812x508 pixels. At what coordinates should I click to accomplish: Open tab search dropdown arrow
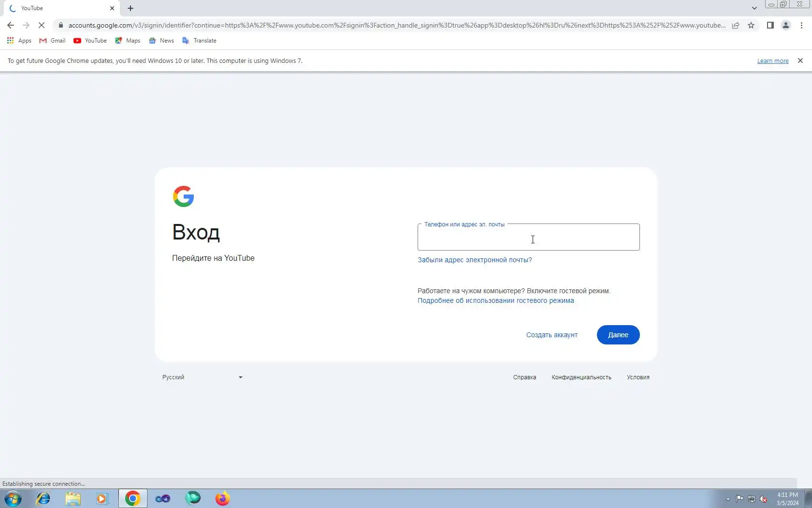pyautogui.click(x=754, y=8)
